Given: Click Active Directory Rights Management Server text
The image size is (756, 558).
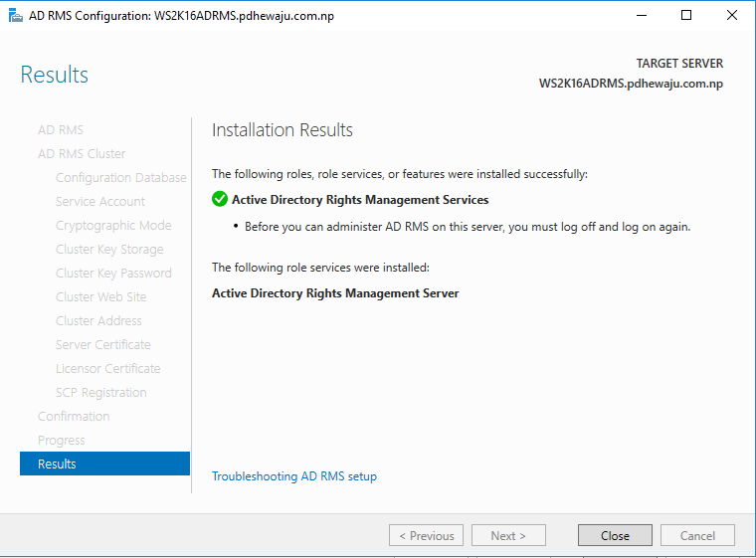Looking at the screenshot, I should (x=335, y=293).
